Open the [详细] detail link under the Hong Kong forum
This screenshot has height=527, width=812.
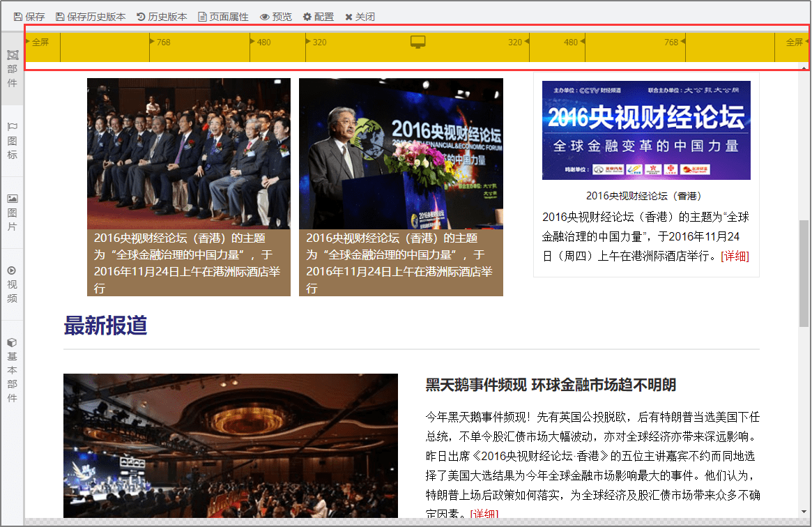(736, 257)
